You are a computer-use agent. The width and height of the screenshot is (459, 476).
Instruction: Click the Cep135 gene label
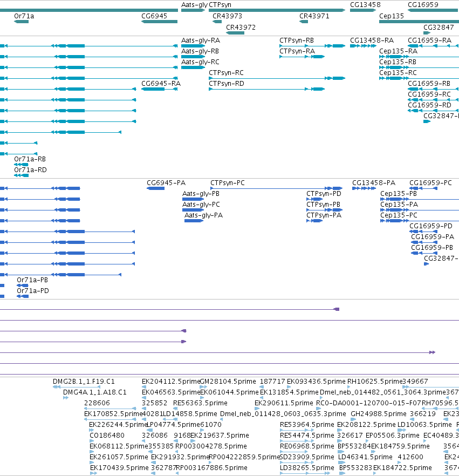point(392,16)
